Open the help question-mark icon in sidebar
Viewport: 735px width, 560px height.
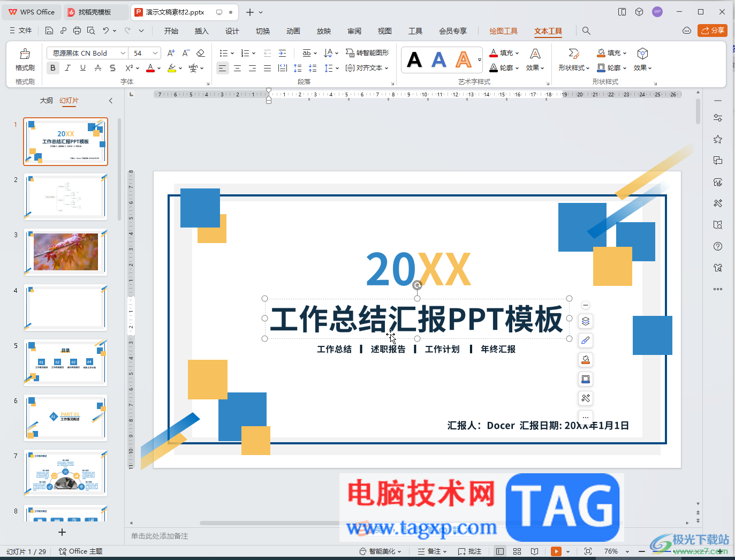pyautogui.click(x=718, y=246)
